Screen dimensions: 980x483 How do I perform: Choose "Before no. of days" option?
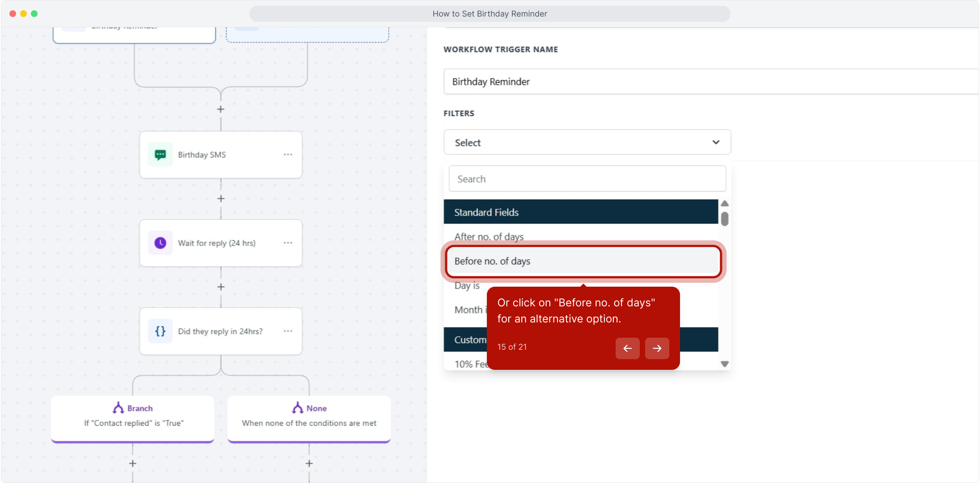tap(583, 261)
